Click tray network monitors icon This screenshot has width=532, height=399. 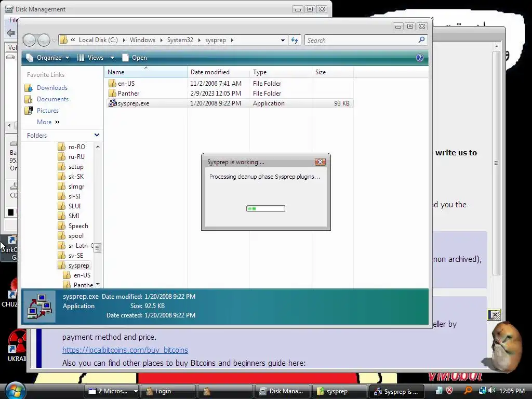(x=482, y=391)
